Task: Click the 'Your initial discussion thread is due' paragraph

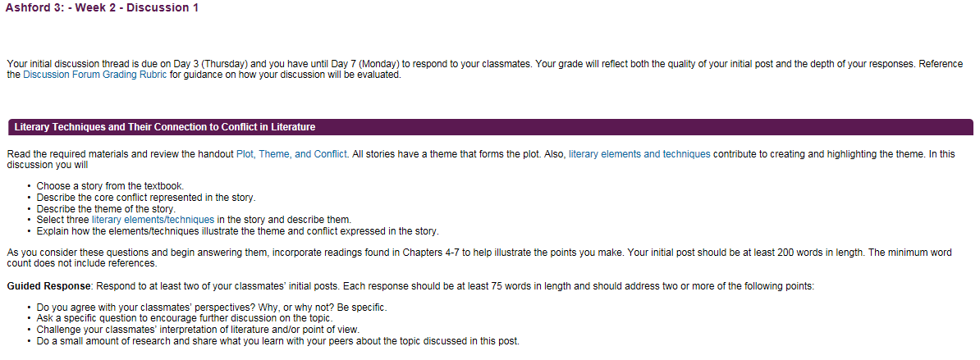Action: (x=484, y=69)
